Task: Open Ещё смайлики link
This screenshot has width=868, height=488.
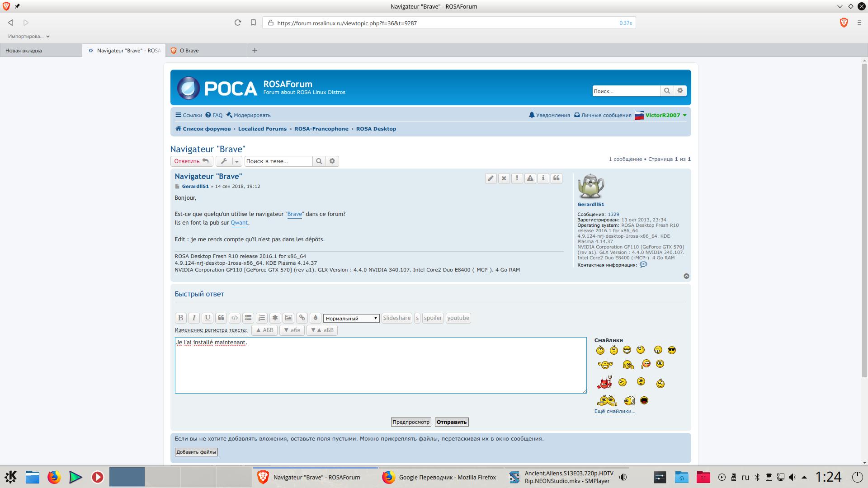Action: pyautogui.click(x=614, y=411)
